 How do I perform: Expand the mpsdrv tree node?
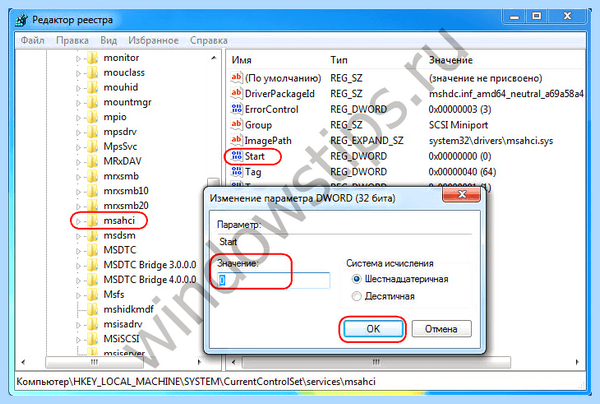78,132
